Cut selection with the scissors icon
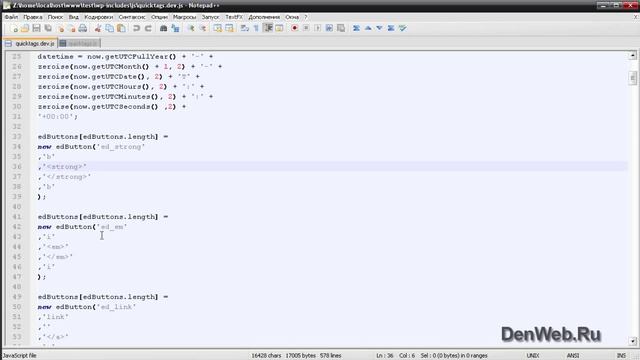This screenshot has width=640, height=360. coord(98,28)
